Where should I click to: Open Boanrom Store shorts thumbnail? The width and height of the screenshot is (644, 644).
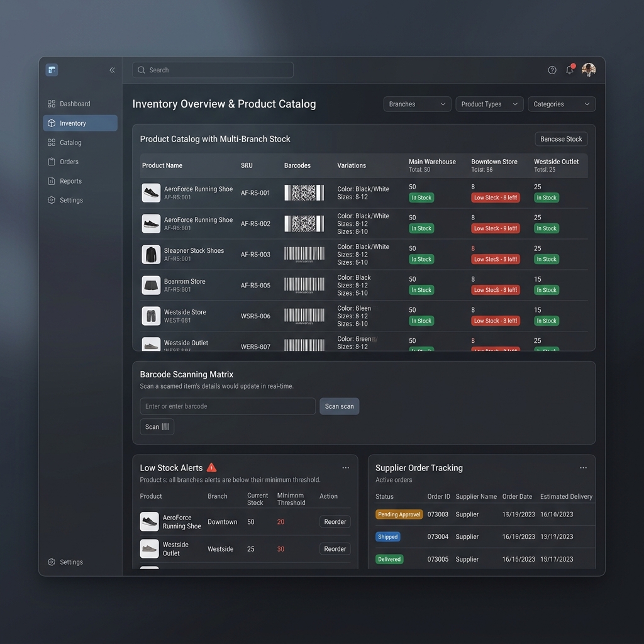tap(151, 285)
